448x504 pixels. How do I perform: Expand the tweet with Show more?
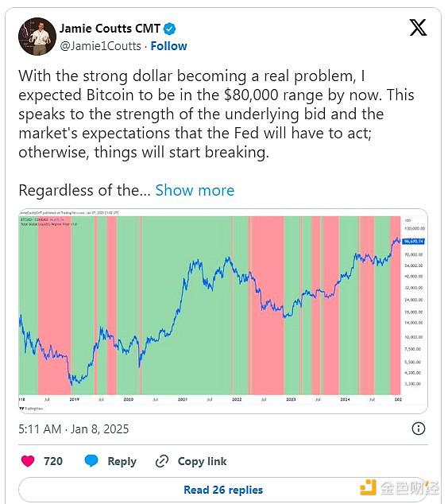(195, 190)
